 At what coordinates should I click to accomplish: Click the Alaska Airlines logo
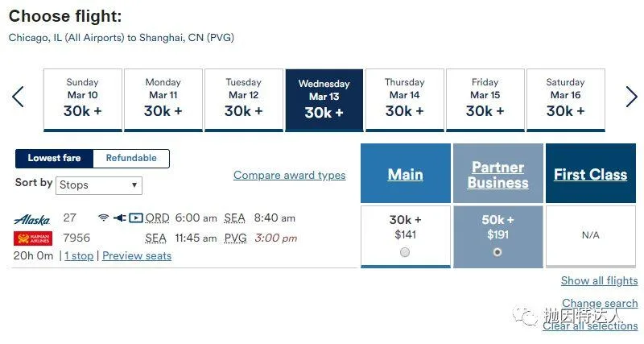click(32, 218)
